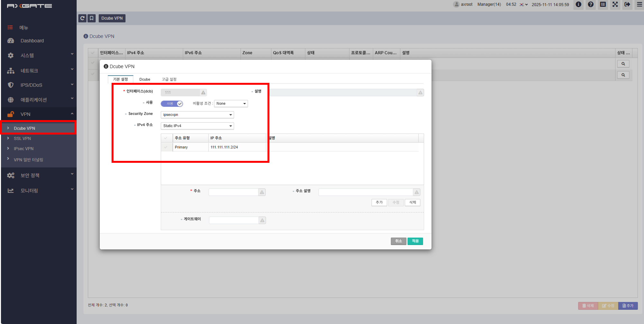Screen dimensions: 644x324
Task: Click the QoS 대역폭 column header
Action: pos(288,53)
